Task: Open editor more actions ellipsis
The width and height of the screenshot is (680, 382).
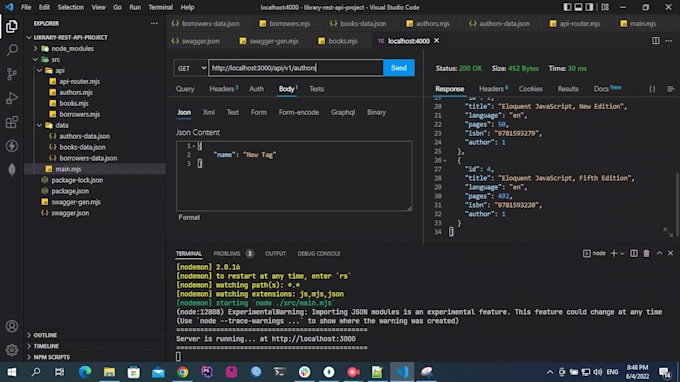Action: [668, 41]
